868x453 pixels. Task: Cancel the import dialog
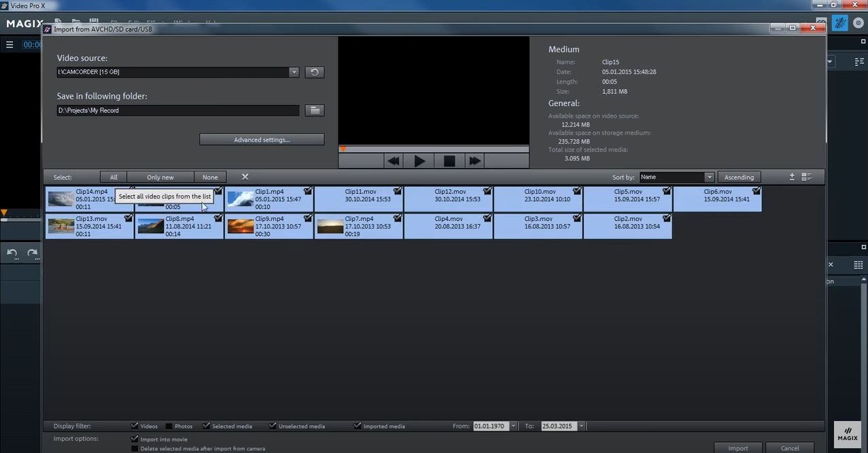[x=790, y=448]
